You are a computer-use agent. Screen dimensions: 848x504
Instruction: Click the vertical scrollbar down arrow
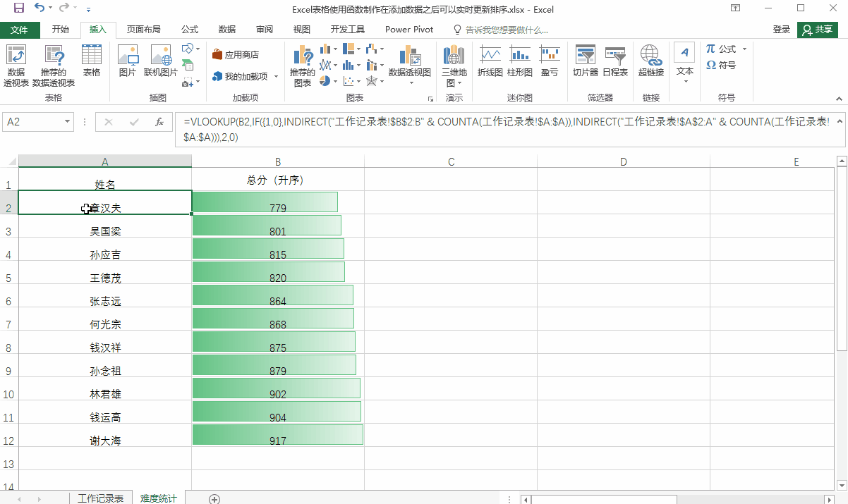(841, 485)
